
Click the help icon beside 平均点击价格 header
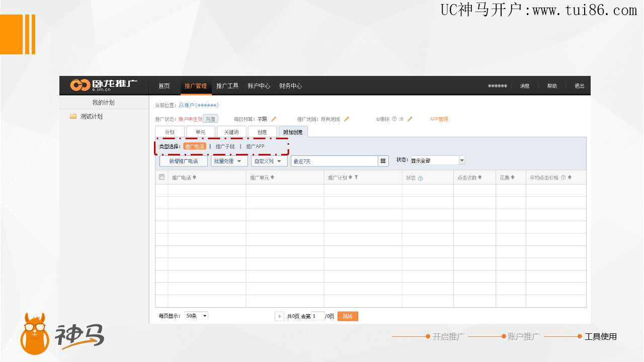(563, 177)
